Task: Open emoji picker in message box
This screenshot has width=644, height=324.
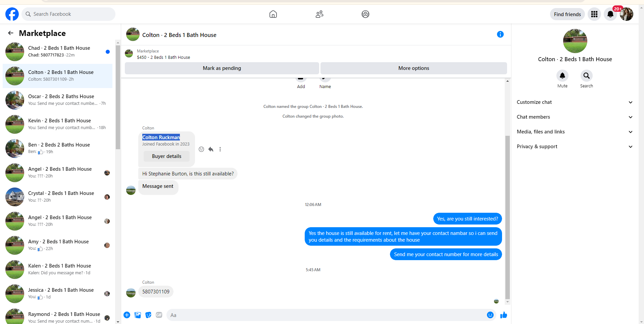Action: tap(490, 315)
